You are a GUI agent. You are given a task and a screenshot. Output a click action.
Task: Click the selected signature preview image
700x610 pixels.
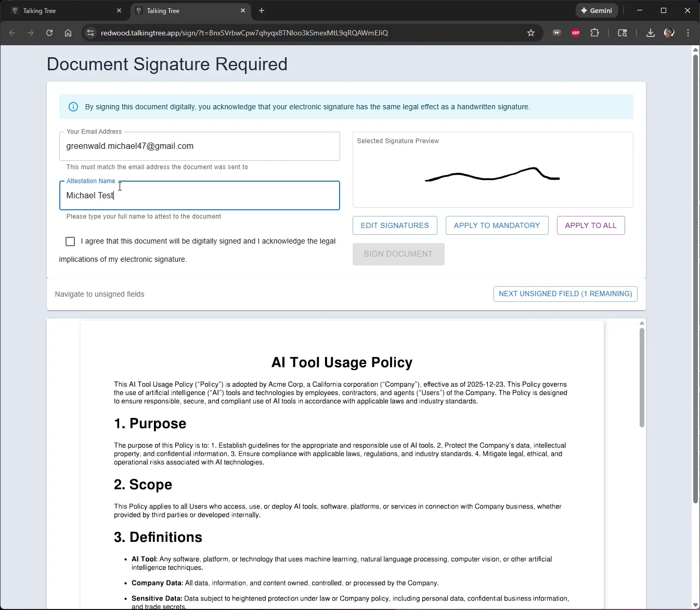pos(492,174)
